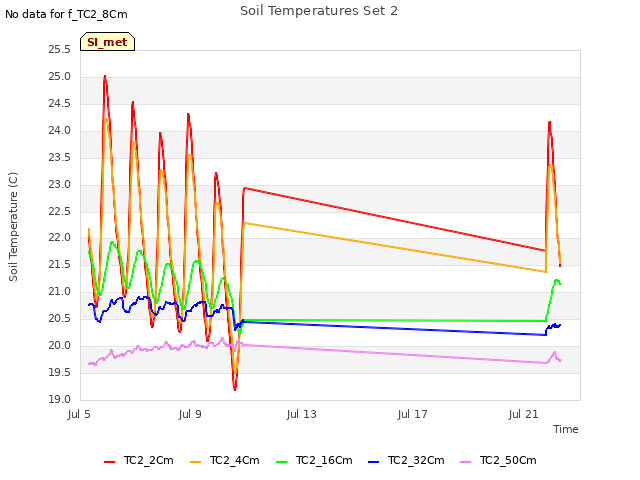640x480 pixels.
Task: Click the 22.0 y-axis label
Action: pyautogui.click(x=60, y=238)
